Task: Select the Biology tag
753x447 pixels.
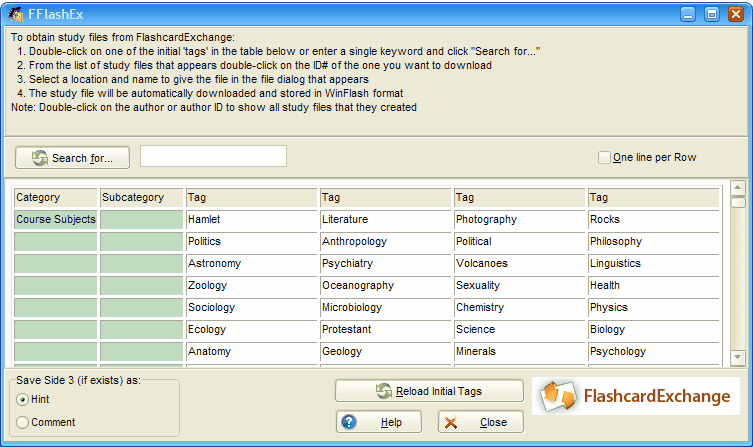Action: [654, 330]
